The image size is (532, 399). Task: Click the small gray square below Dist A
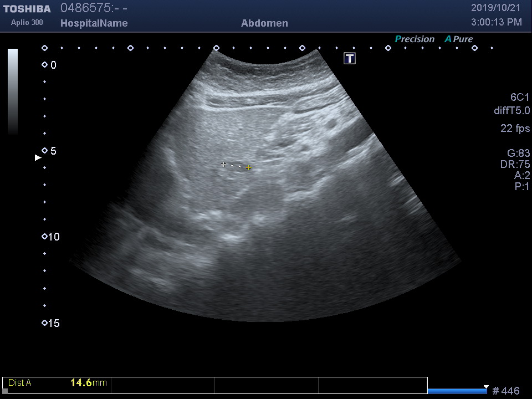[x=5, y=391]
